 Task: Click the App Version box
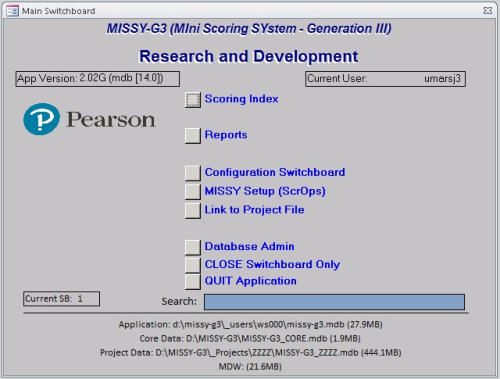click(98, 79)
